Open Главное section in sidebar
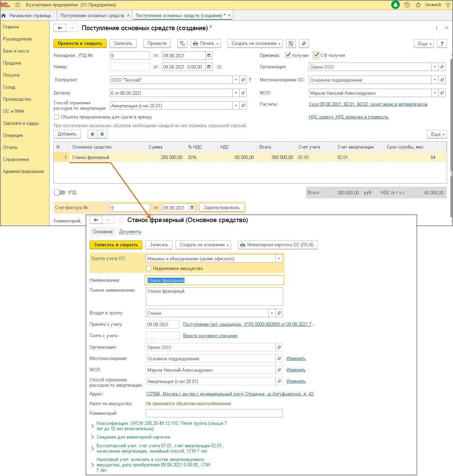This screenshot has width=453, height=476. [x=11, y=27]
